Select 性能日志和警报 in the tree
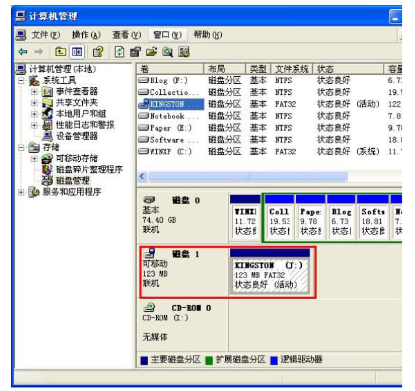The width and height of the screenshot is (415, 391). (x=85, y=125)
